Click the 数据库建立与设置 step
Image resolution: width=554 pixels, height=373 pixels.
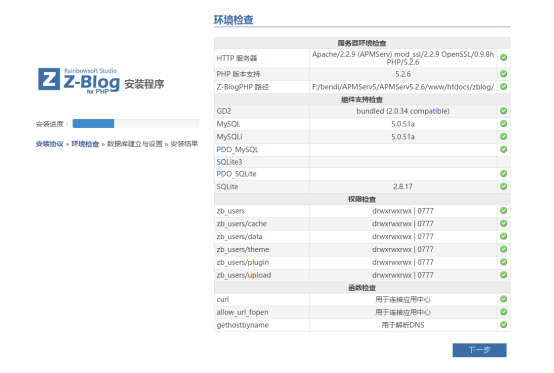(x=135, y=144)
